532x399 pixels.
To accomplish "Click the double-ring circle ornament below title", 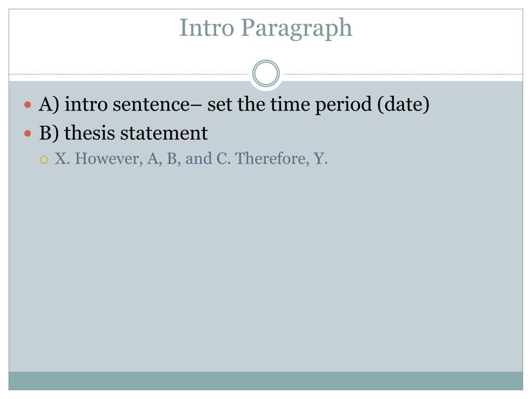I will pos(266,73).
